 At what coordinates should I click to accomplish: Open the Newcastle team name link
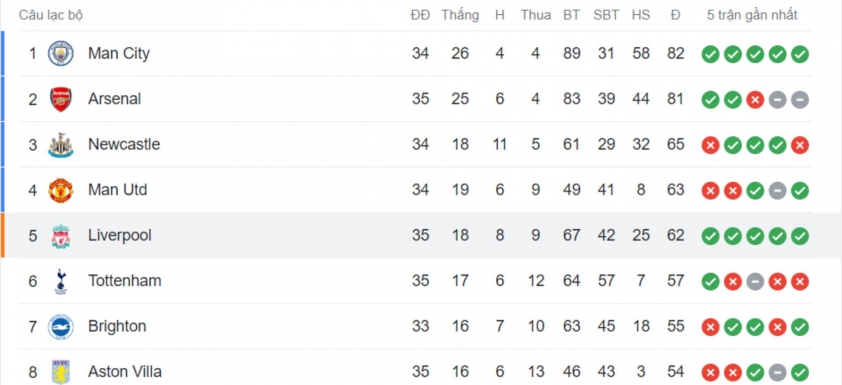pyautogui.click(x=124, y=144)
